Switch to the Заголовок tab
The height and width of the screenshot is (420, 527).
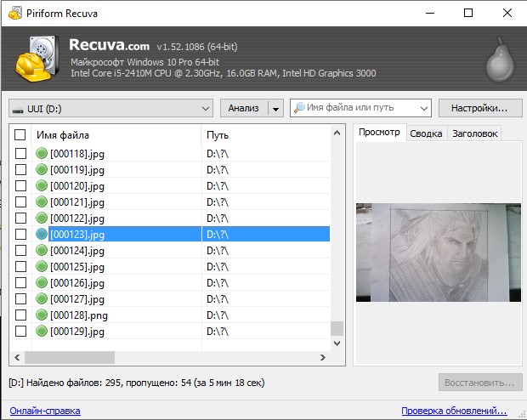(474, 133)
